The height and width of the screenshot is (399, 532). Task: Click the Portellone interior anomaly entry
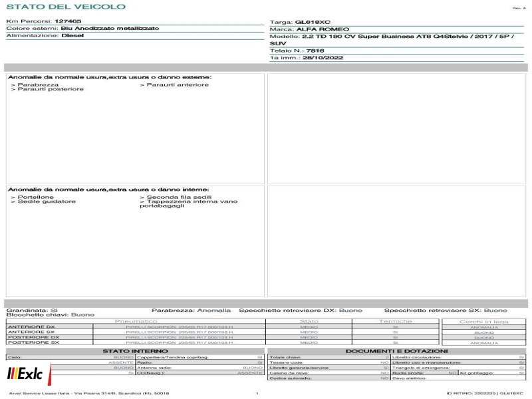pos(32,197)
